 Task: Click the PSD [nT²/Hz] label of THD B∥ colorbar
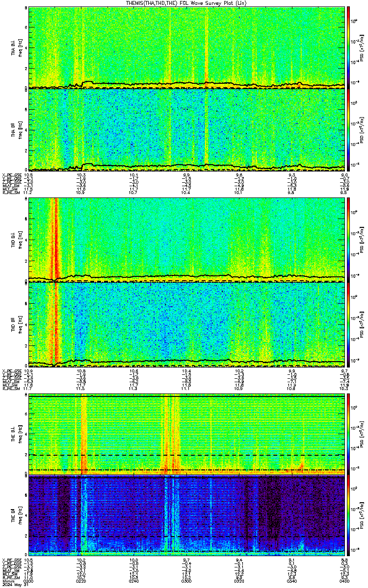(x=361, y=324)
